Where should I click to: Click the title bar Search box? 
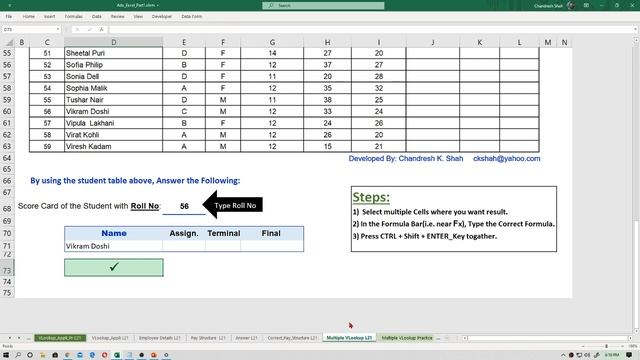(323, 5)
